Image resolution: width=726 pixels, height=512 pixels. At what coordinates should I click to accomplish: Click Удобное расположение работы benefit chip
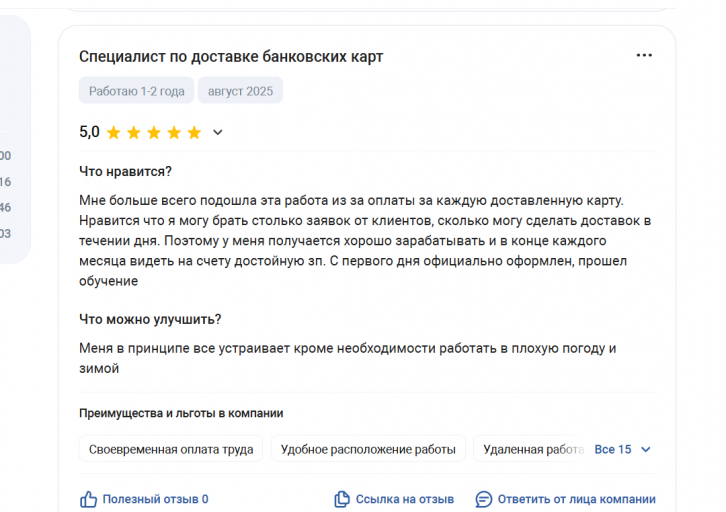(368, 449)
